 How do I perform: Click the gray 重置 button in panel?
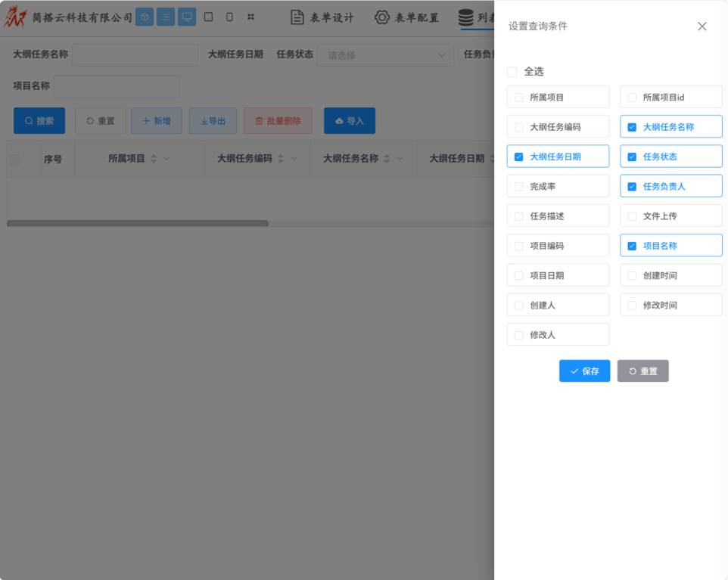coord(642,371)
